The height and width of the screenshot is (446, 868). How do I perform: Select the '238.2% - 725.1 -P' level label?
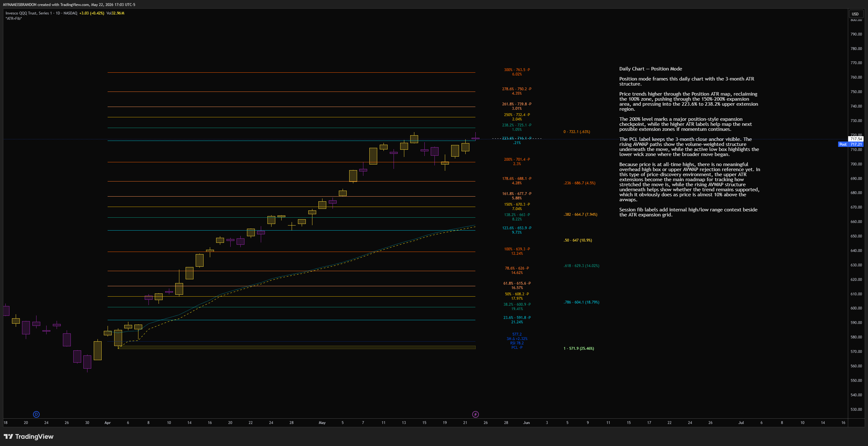[x=517, y=125]
